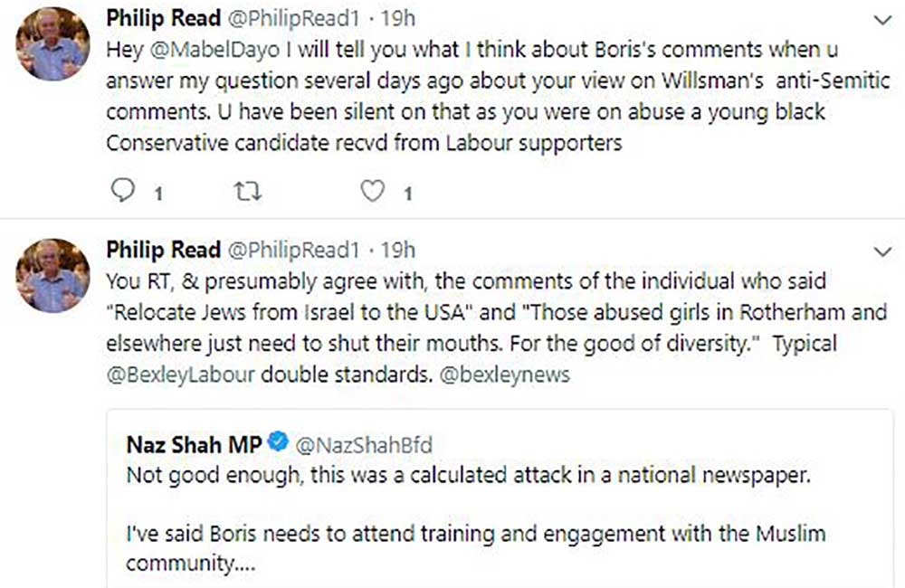This screenshot has height=588, width=905.
Task: Click the reply count beside the reply icon
Action: tap(157, 194)
